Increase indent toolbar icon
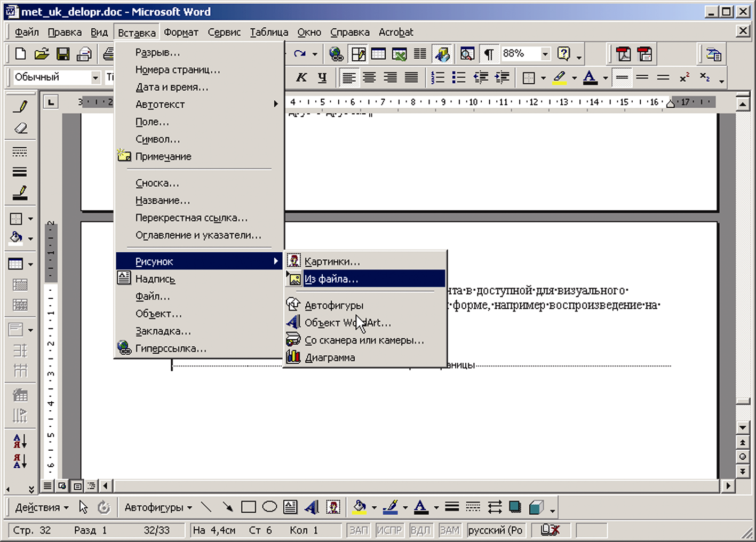The height and width of the screenshot is (542, 756). pyautogui.click(x=502, y=78)
